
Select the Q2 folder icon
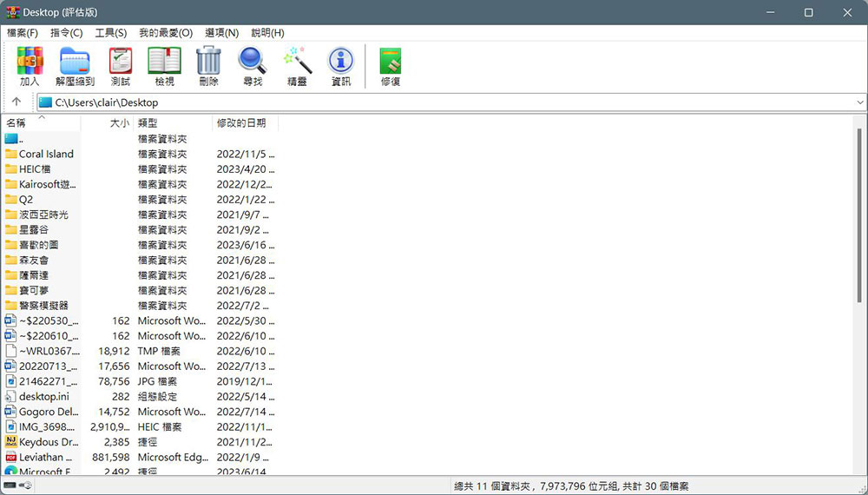10,200
